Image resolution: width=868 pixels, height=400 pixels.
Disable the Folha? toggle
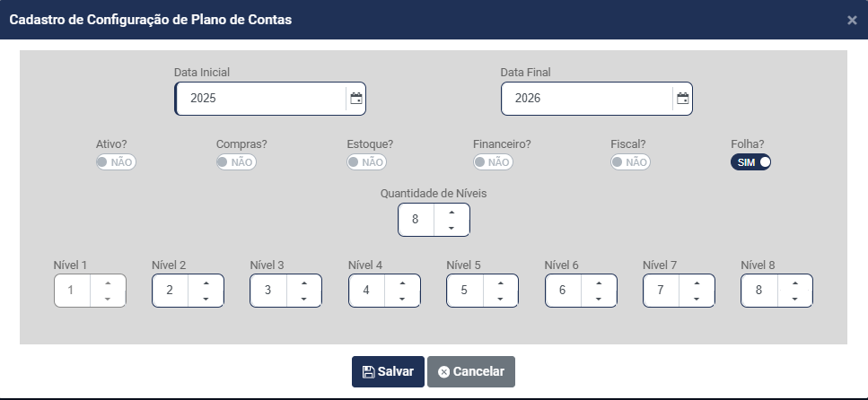coord(751,162)
